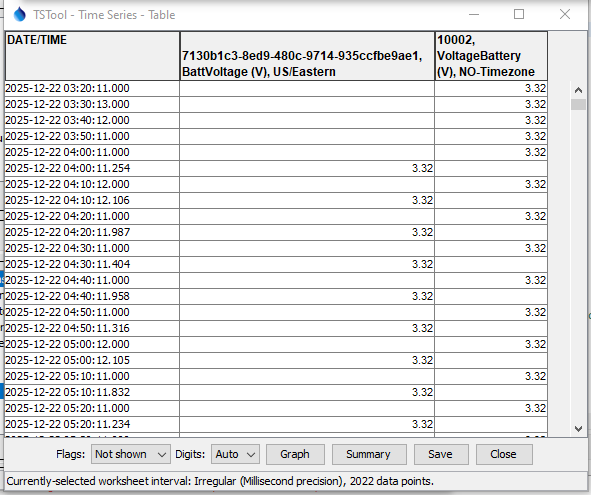
Task: Click VoltageBattery 3.32 value in 03:50:11.000 row
Action: click(x=491, y=136)
